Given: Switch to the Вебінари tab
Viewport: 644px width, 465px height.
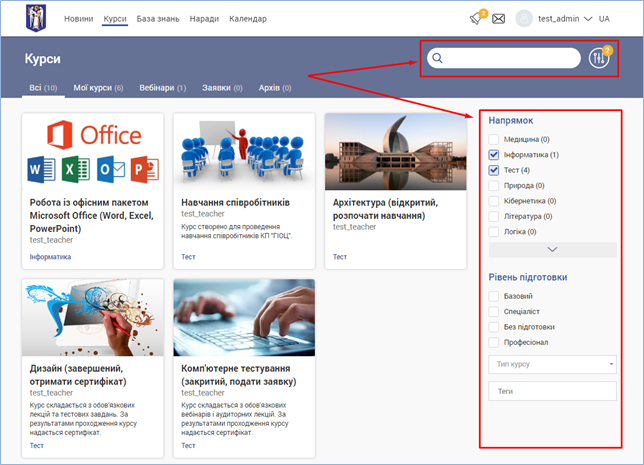Looking at the screenshot, I should [162, 88].
